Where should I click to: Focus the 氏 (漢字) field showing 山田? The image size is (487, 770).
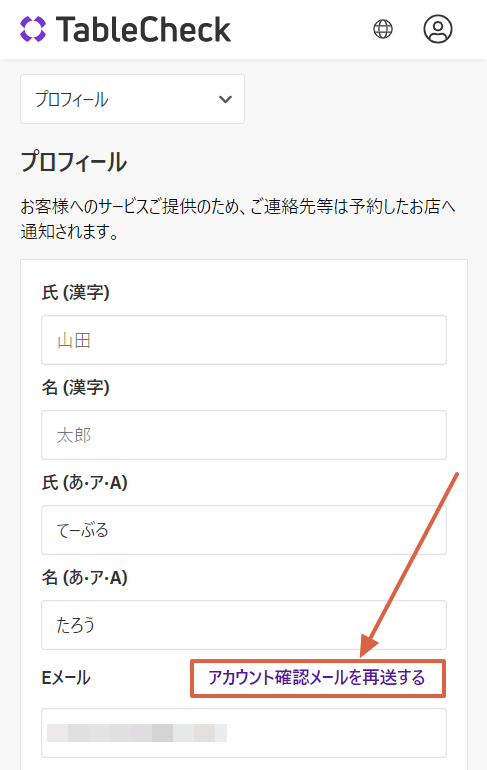tap(244, 340)
